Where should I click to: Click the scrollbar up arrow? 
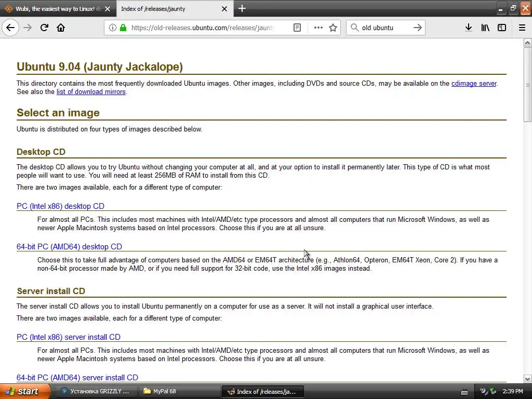[528, 43]
